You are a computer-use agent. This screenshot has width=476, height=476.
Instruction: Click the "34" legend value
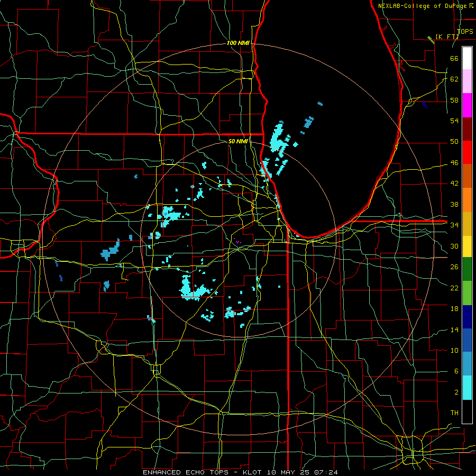coord(454,225)
